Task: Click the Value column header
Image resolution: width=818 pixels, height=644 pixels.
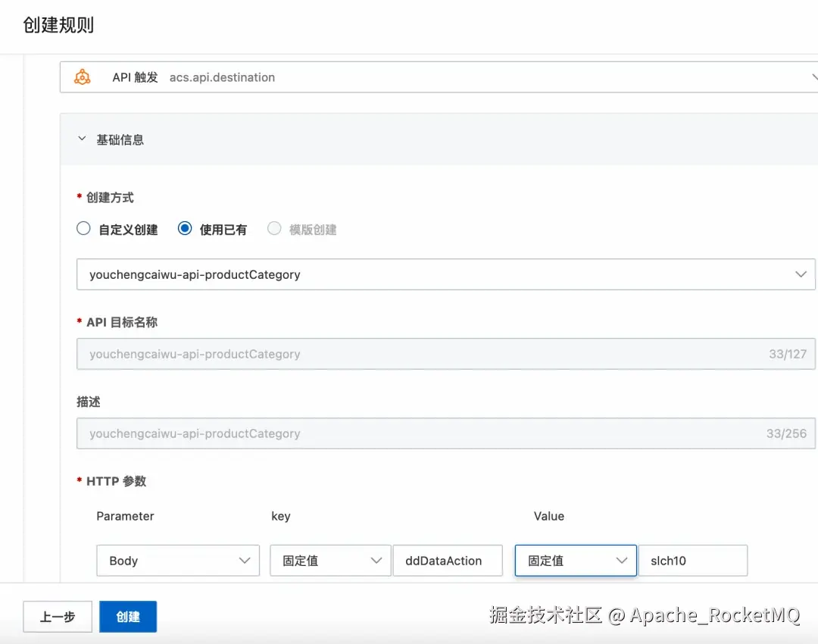Action: coord(549,516)
